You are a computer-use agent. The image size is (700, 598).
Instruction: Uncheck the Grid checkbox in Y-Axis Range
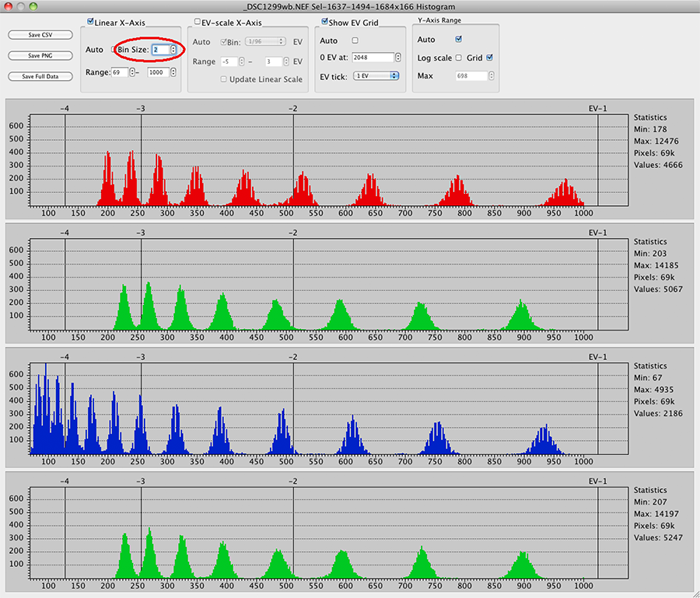(x=490, y=58)
